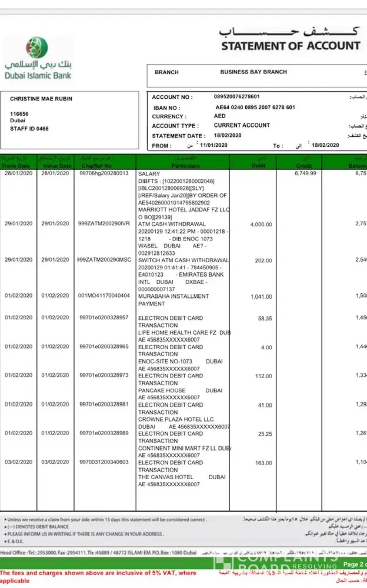
Task: Select the 1,041.00 debit amount
Action: point(262,296)
